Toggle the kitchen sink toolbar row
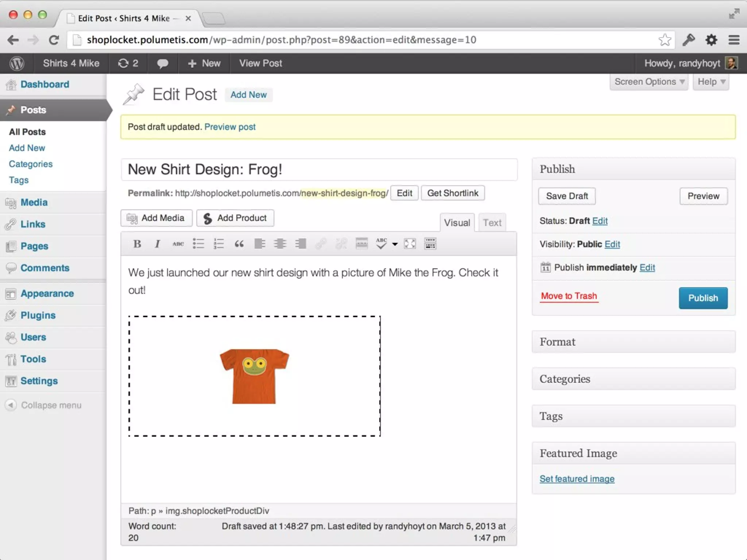This screenshot has height=560, width=747. [x=430, y=244]
